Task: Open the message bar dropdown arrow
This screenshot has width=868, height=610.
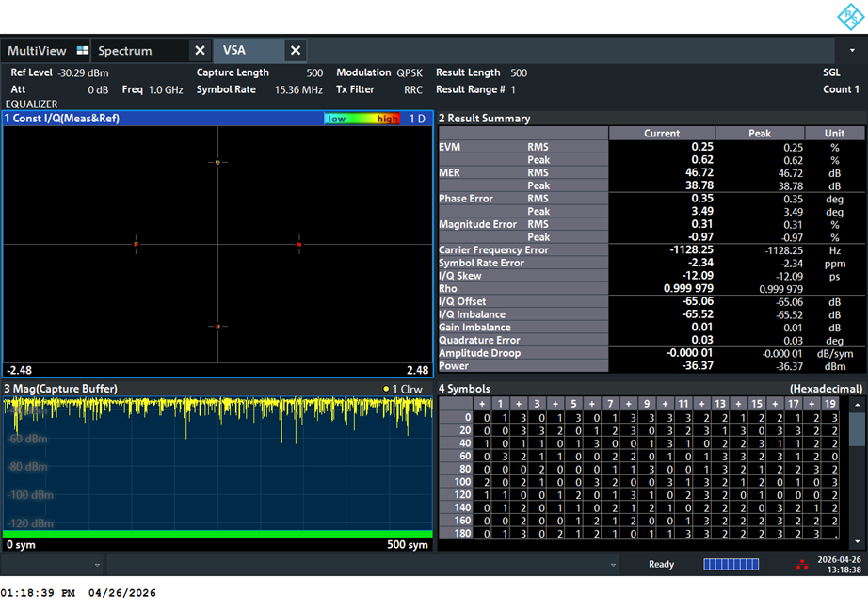Action: click(613, 565)
